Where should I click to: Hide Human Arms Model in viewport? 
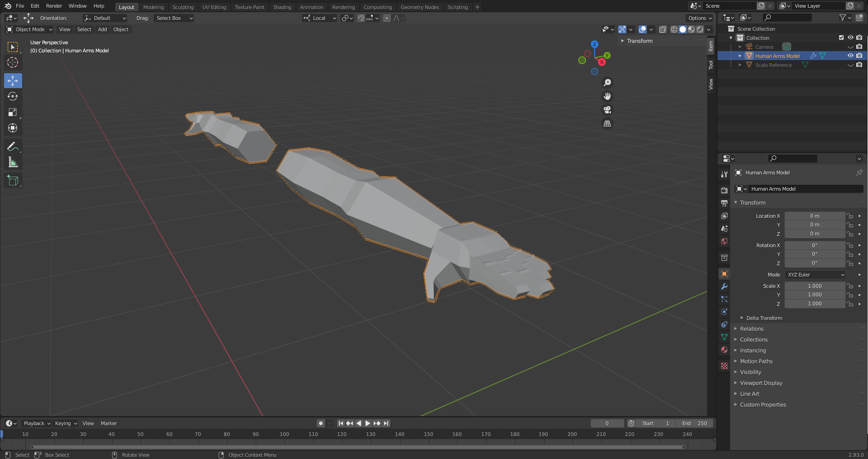(850, 56)
